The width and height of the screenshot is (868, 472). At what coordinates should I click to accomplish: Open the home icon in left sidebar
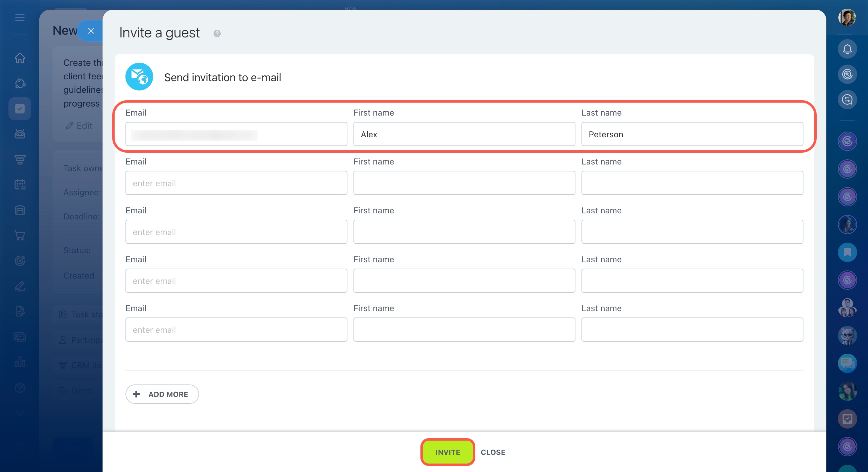20,58
